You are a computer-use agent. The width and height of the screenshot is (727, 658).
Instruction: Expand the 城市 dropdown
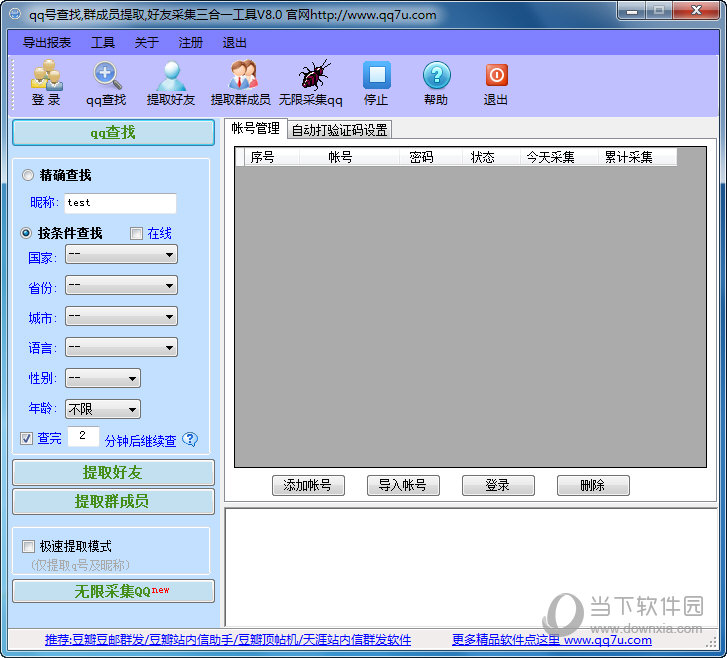tap(121, 316)
